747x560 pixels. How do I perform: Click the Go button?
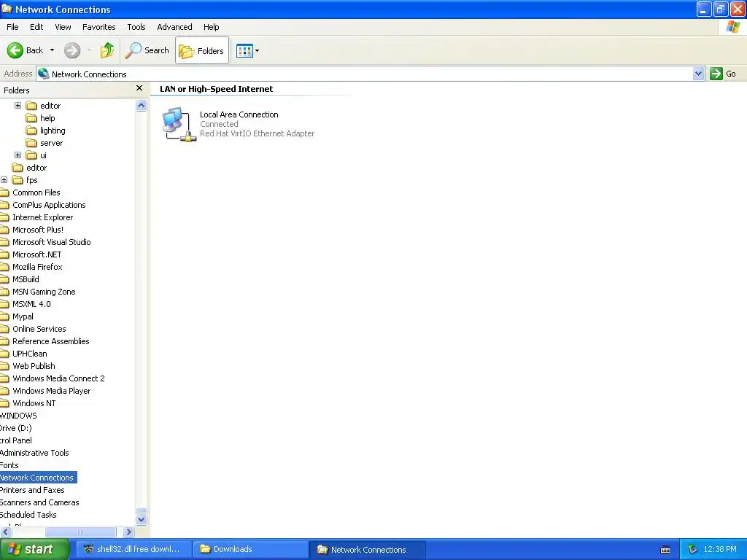724,74
